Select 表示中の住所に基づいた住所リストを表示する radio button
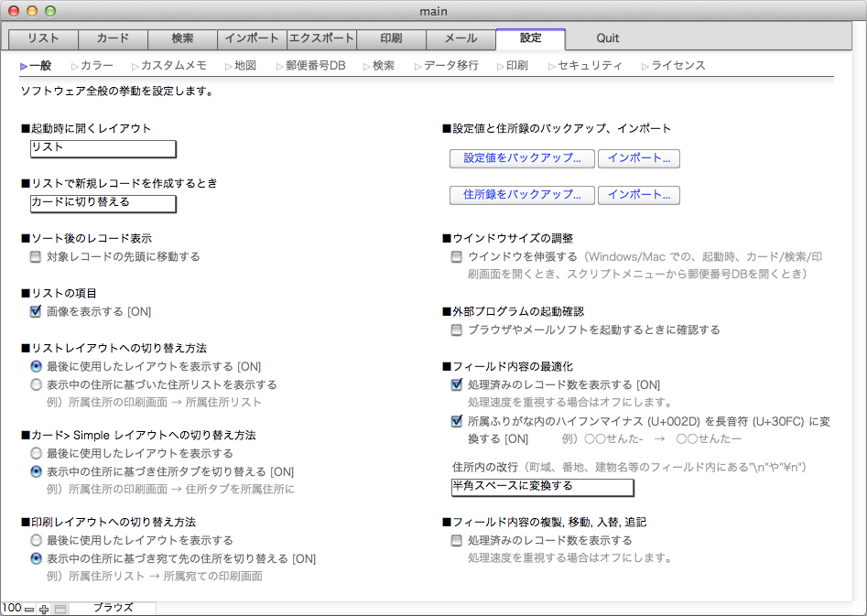This screenshot has width=867, height=616. [36, 385]
